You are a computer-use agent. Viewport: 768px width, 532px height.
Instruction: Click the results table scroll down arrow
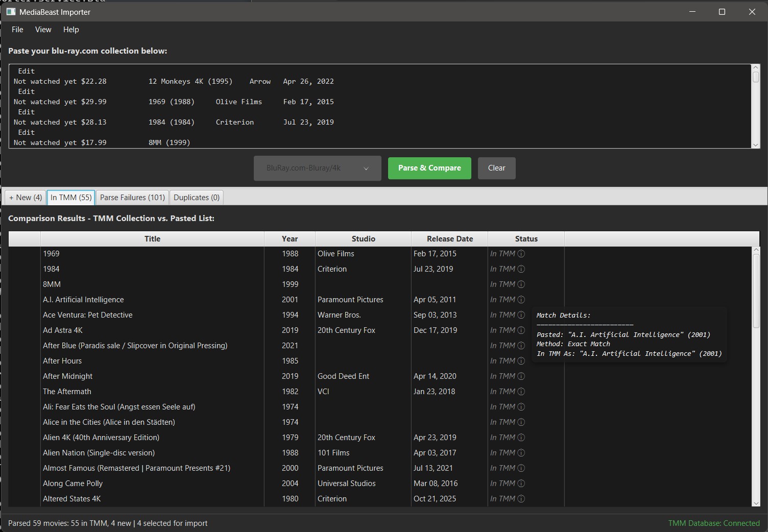click(x=756, y=503)
